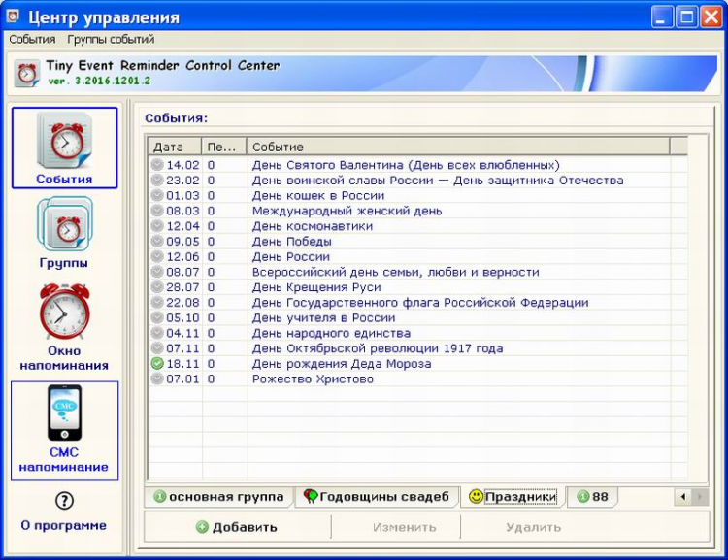Viewport: 728px width, 560px height.
Task: Click the alarm clock logo in the header banner
Action: coord(27,74)
